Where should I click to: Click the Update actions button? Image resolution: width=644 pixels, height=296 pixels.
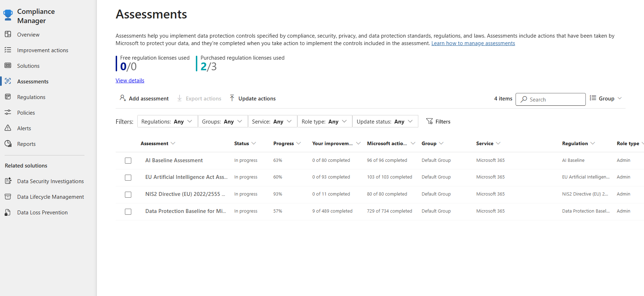[x=253, y=98]
